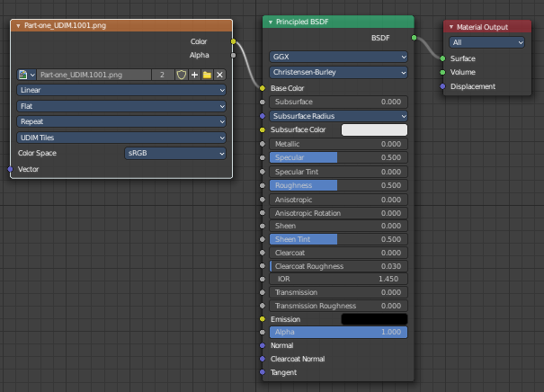Open image file with folder icon
Image resolution: width=544 pixels, height=392 pixels.
point(207,75)
